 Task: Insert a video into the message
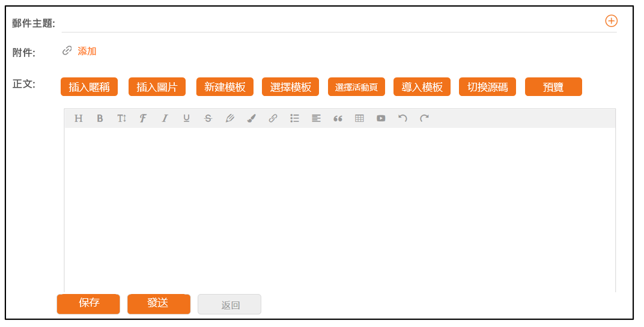click(x=381, y=118)
